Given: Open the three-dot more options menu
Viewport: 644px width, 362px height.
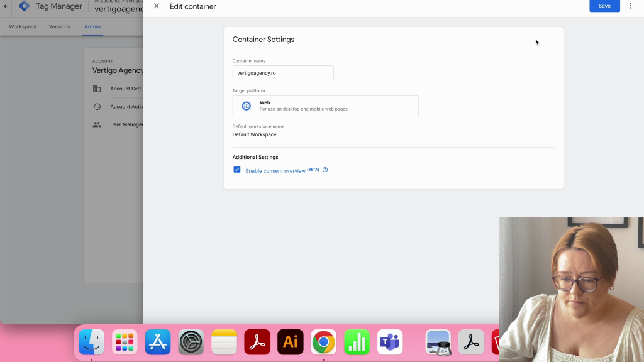Looking at the screenshot, I should click(631, 6).
